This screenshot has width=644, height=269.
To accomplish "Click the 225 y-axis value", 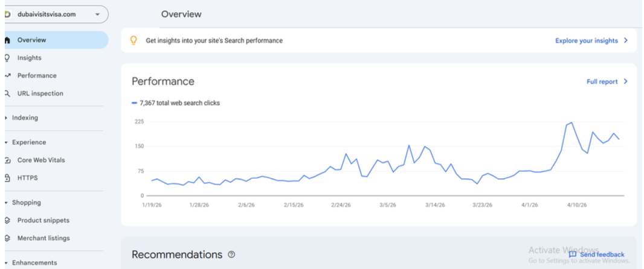I will [139, 122].
